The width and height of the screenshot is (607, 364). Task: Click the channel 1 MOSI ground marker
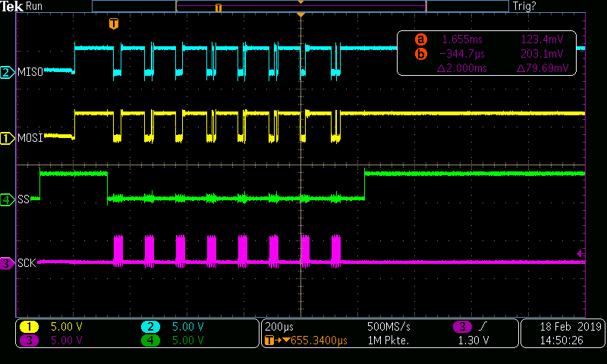[x=7, y=137]
